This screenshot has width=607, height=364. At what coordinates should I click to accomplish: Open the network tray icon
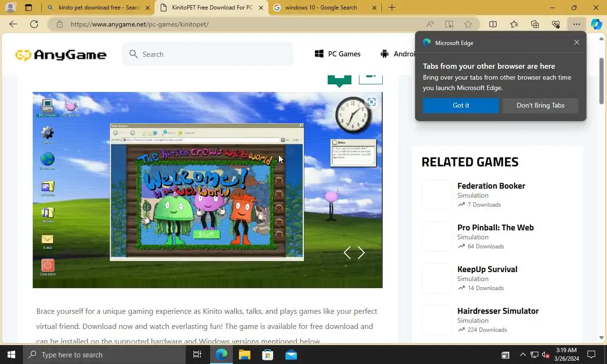(534, 355)
